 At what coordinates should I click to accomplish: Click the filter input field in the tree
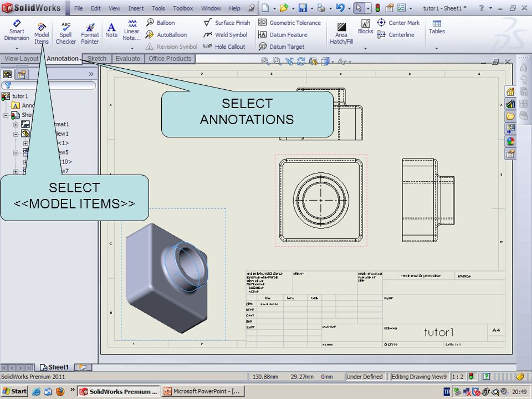(x=49, y=85)
